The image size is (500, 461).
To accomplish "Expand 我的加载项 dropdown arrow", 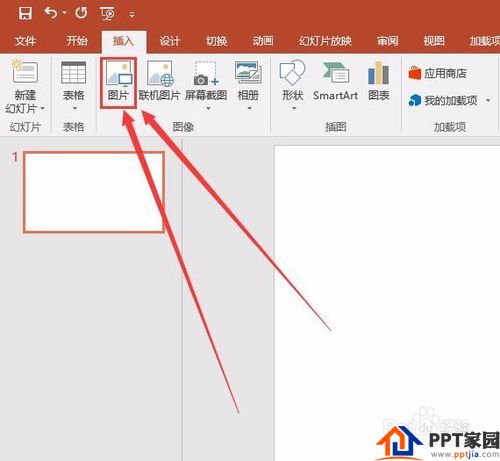I will [x=488, y=100].
